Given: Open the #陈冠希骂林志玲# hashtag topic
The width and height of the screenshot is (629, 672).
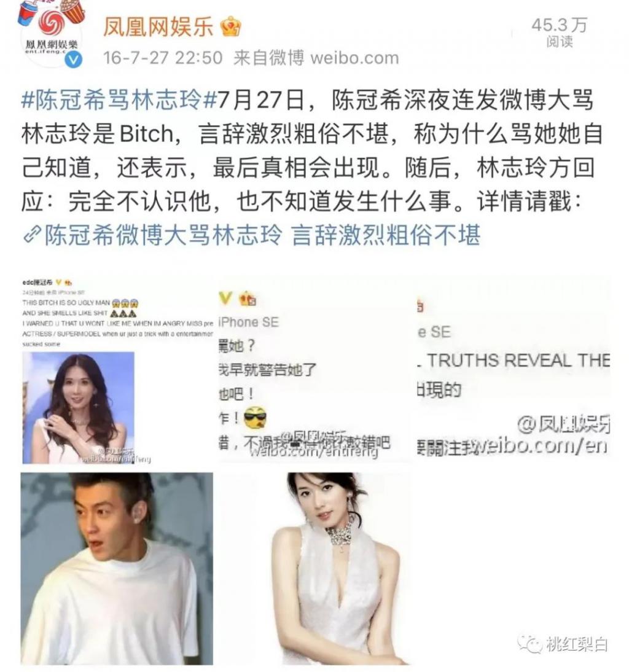Looking at the screenshot, I should pyautogui.click(x=119, y=100).
